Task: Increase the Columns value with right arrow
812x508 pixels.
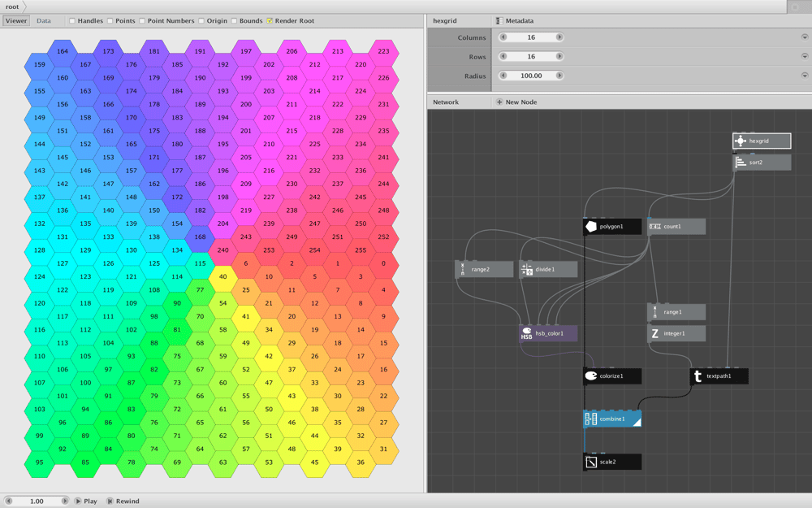Action: point(559,37)
